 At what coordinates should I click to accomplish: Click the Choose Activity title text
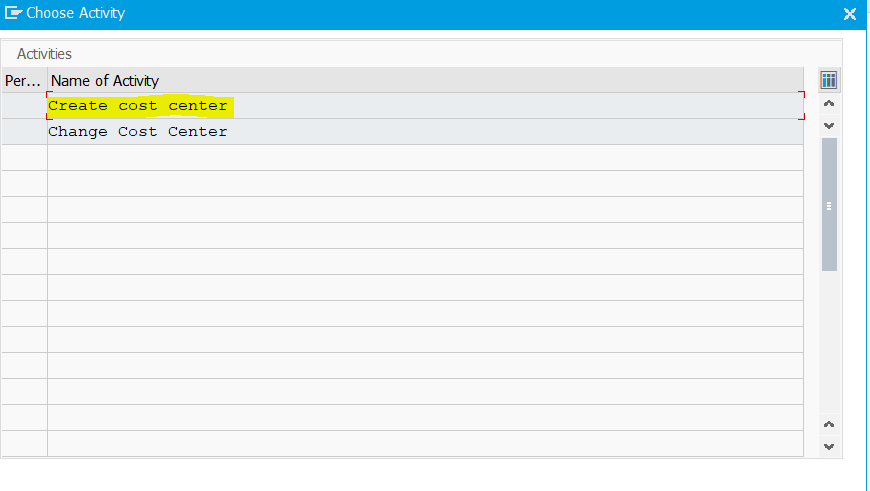tap(75, 13)
